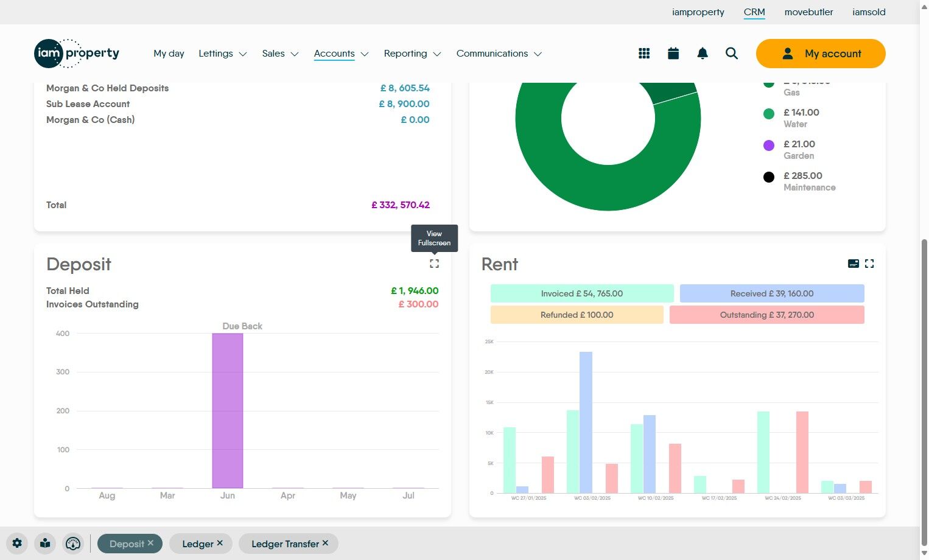The height and width of the screenshot is (560, 929).
Task: View the Deposit panel fullscreen
Action: coord(434,264)
